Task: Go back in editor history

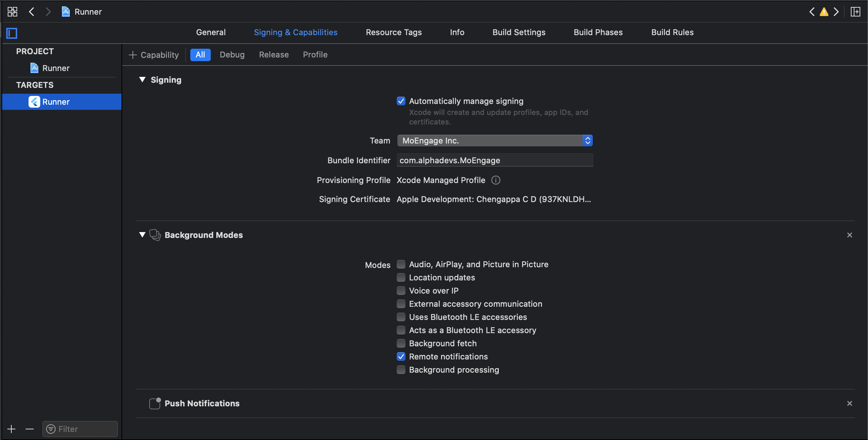Action: [31, 12]
